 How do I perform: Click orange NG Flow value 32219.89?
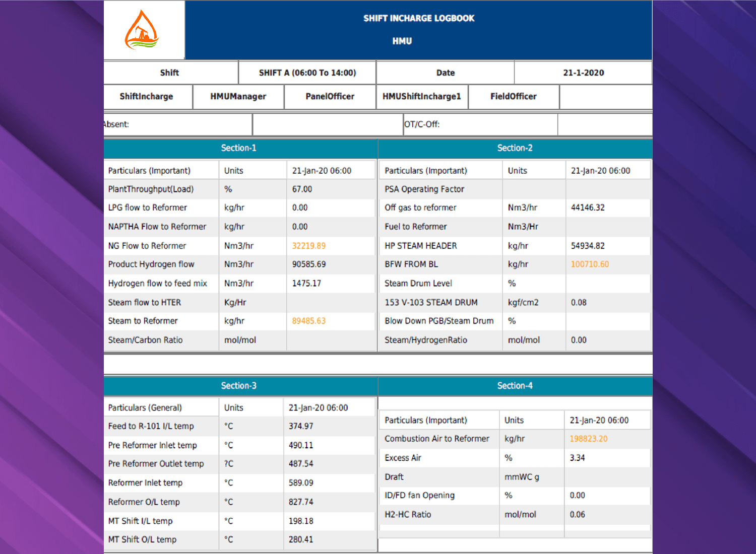coord(309,246)
